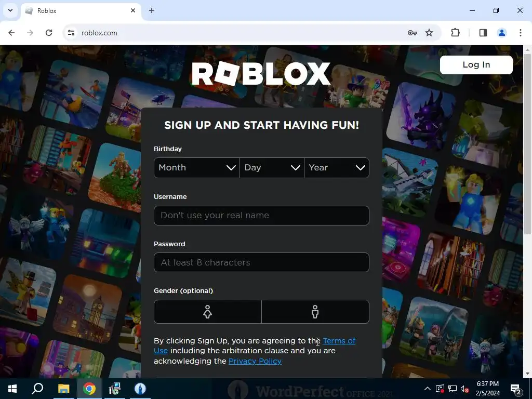Click the muted volume tray icon

[464, 389]
